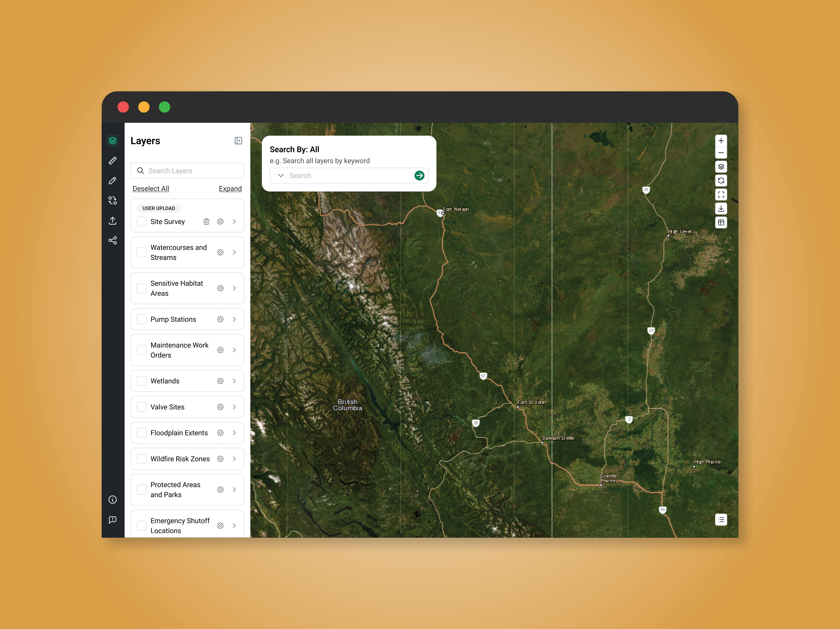Open Wetlands settings gear
The image size is (840, 629).
point(220,381)
